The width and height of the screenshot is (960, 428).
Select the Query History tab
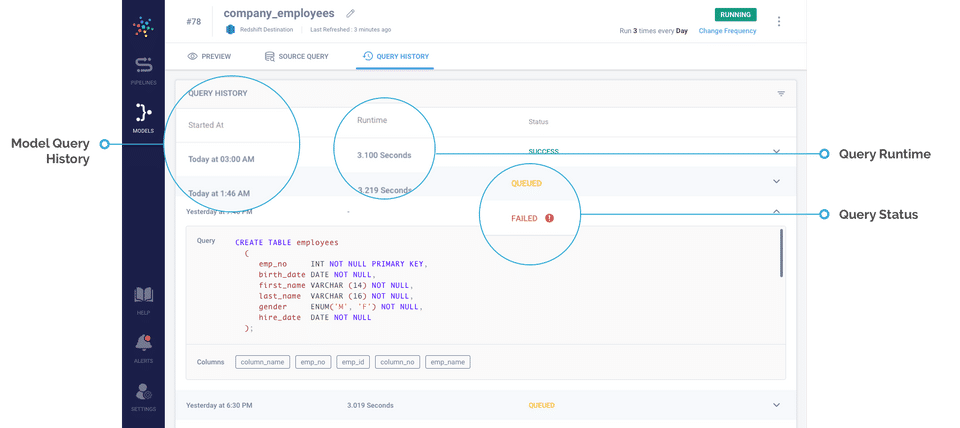pos(395,56)
